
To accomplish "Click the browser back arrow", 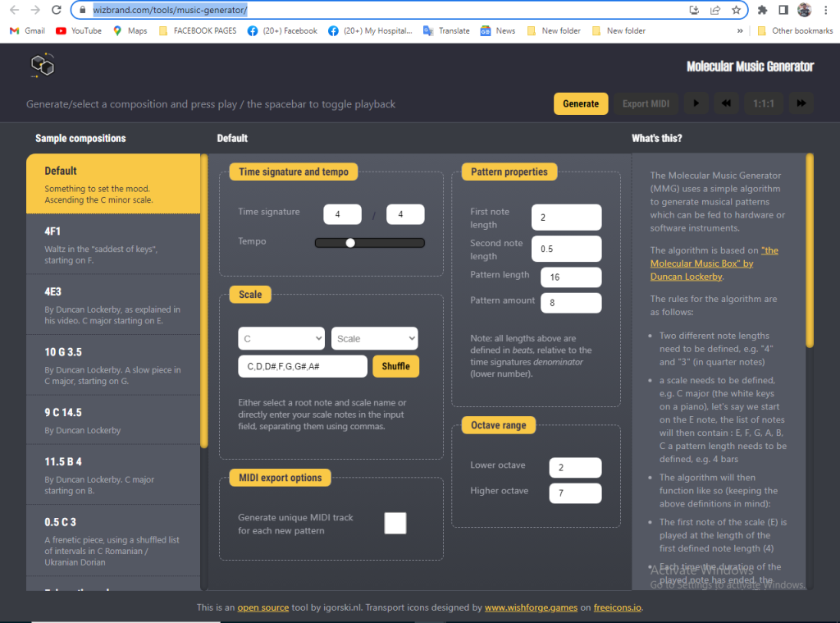I will pyautogui.click(x=15, y=10).
